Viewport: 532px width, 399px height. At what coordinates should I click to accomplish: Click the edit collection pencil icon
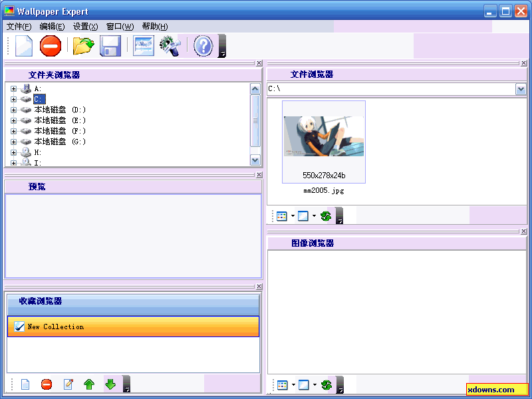pyautogui.click(x=68, y=384)
